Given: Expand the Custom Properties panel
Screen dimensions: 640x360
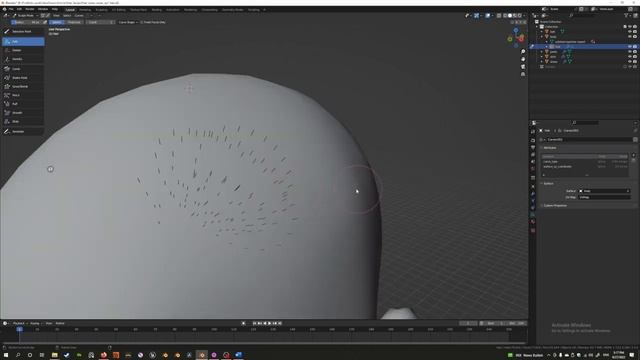Looking at the screenshot, I should coord(555,205).
